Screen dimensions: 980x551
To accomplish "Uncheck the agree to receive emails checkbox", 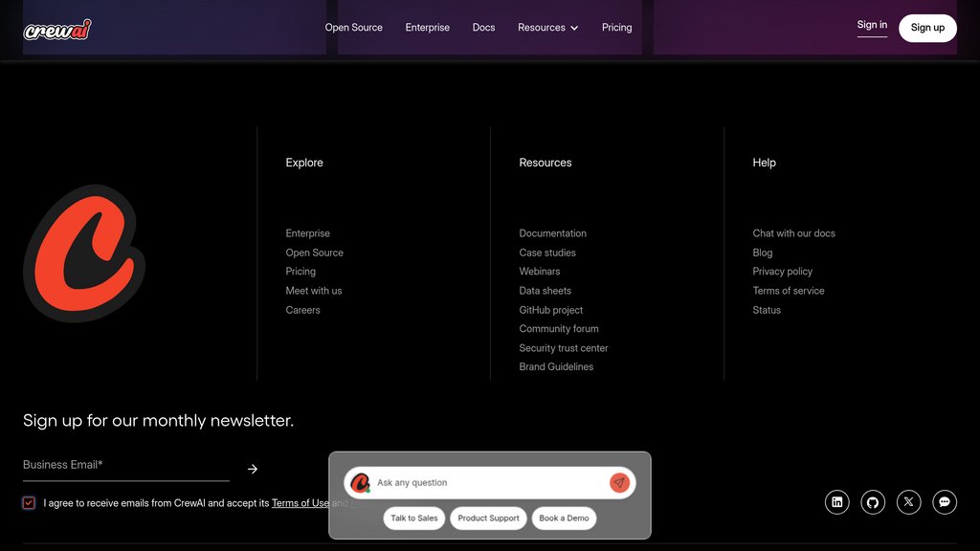I will [x=29, y=503].
